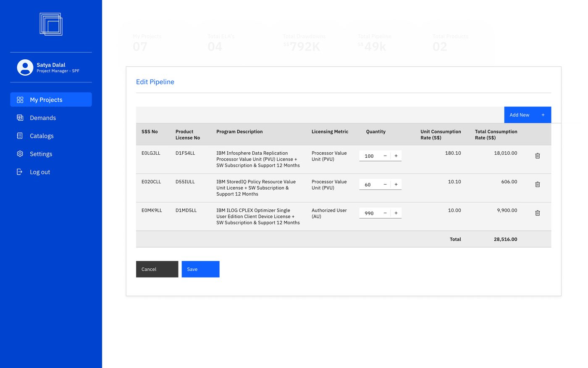Click total value 606.00
The image size is (588, 368).
coord(509,182)
